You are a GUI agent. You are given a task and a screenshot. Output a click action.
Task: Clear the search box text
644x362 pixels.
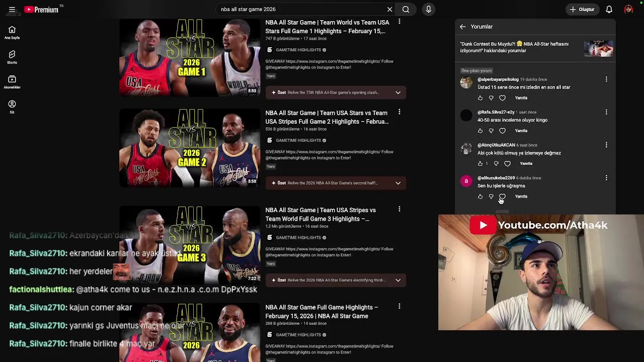(389, 10)
